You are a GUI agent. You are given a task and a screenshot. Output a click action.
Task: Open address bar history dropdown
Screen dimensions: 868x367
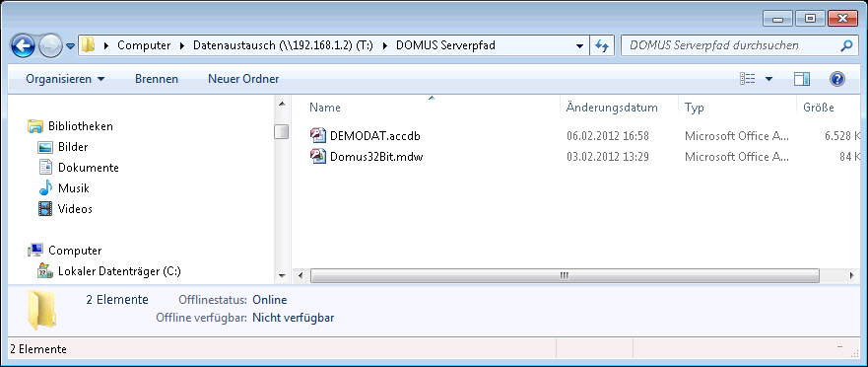click(579, 46)
